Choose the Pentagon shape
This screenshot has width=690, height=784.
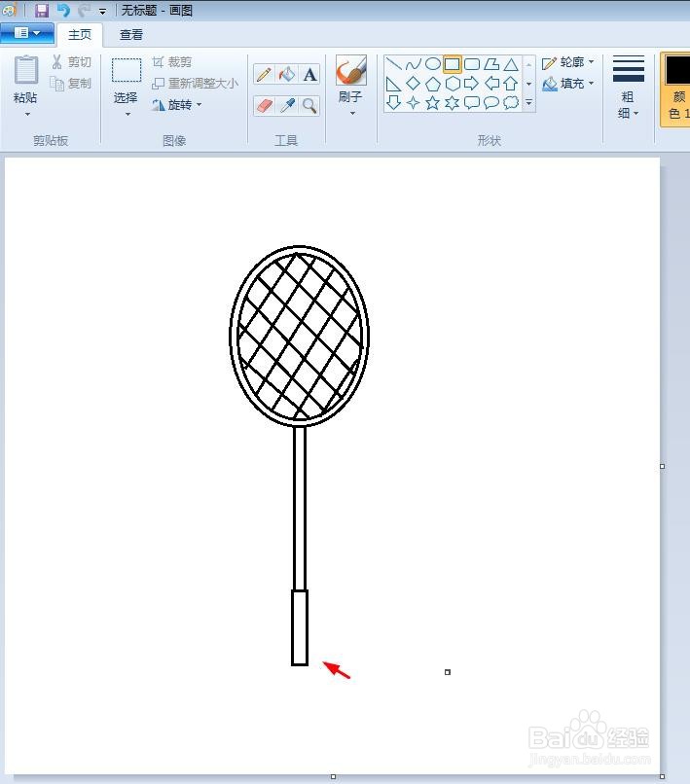pyautogui.click(x=433, y=84)
